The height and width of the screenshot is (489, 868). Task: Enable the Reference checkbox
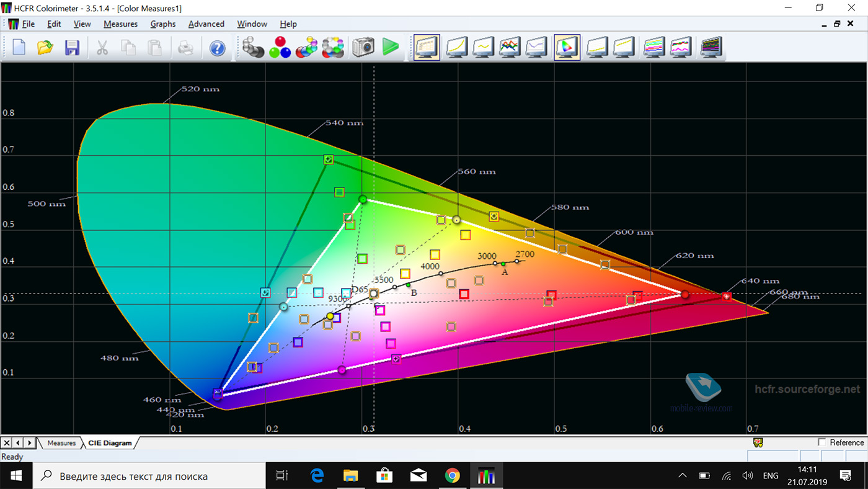coord(822,442)
